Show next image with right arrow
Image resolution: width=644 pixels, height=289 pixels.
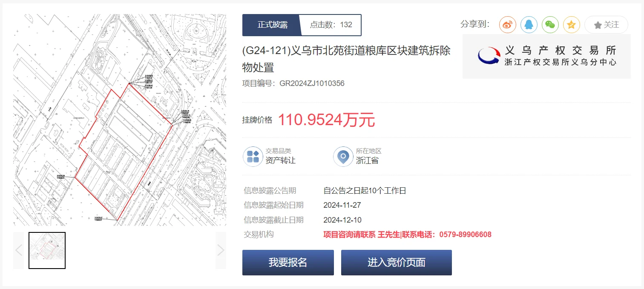220,250
